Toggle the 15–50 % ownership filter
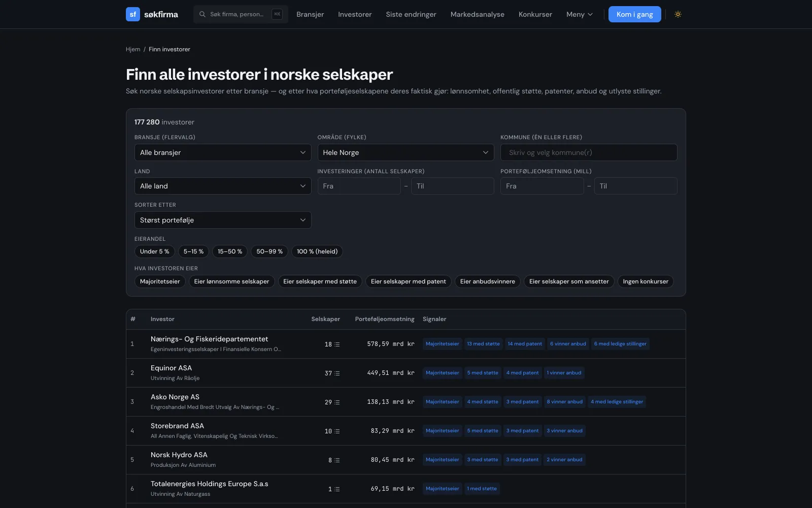 click(230, 251)
